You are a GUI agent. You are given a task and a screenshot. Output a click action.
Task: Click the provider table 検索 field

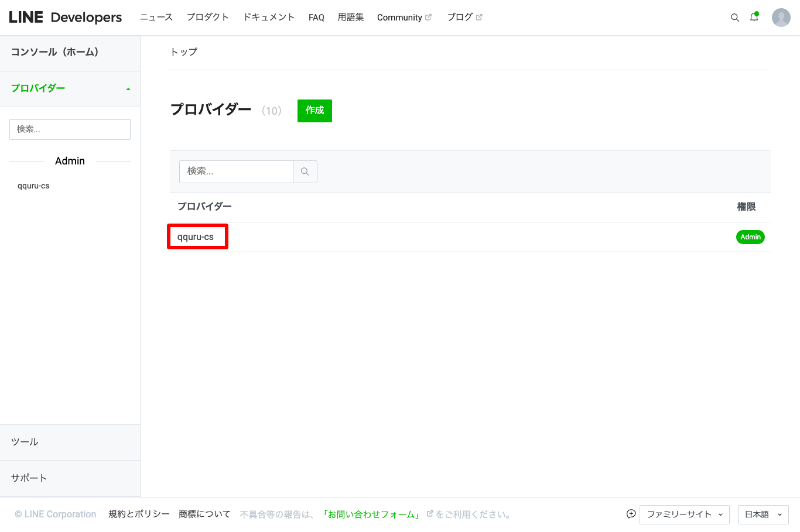pyautogui.click(x=235, y=171)
